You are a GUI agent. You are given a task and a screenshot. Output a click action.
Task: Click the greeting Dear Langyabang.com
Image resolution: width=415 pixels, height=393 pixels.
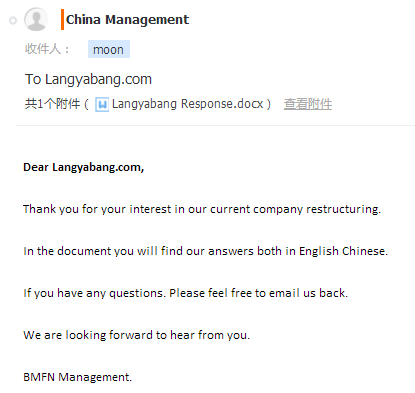pos(84,167)
